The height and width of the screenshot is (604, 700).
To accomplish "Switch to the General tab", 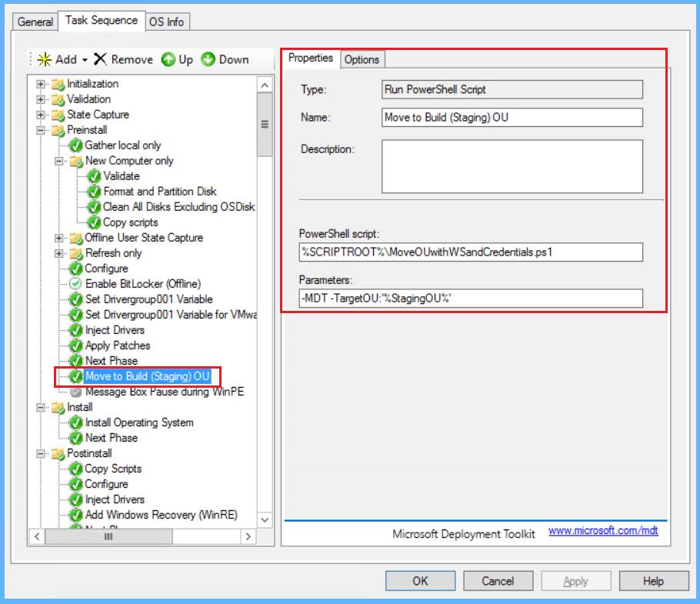I will click(x=35, y=22).
